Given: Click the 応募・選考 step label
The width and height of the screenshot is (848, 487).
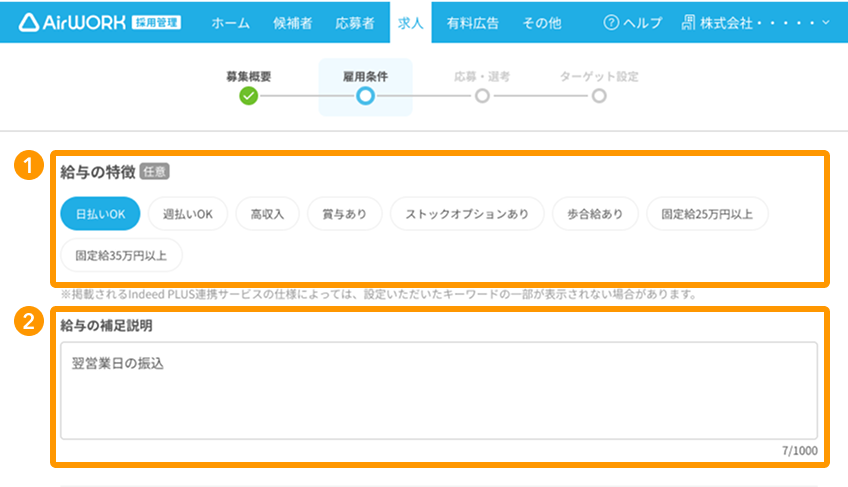Looking at the screenshot, I should pyautogui.click(x=482, y=76).
